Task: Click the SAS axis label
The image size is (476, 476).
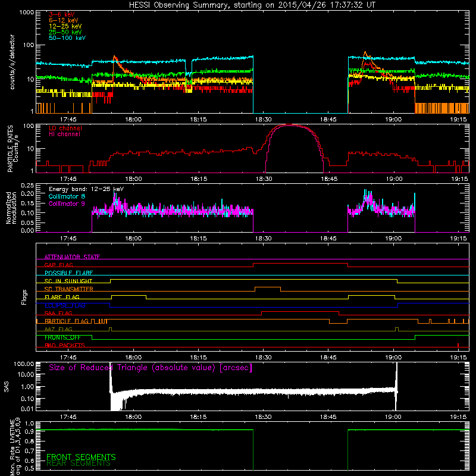Action: pyautogui.click(x=7, y=387)
